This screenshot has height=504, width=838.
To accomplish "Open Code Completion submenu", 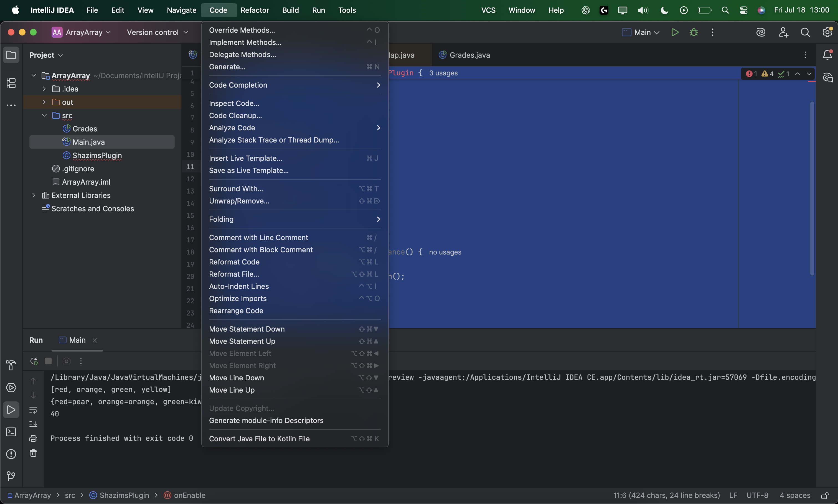I will coord(294,85).
